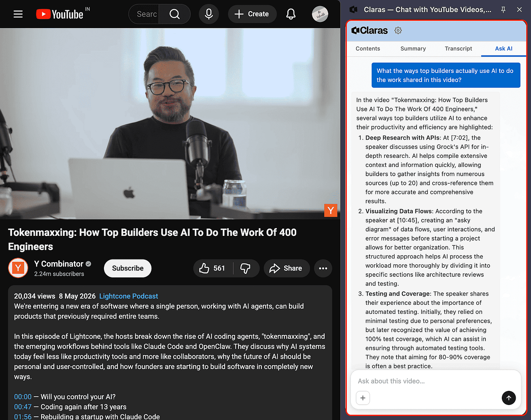
Task: Click the 'Visualizing Data Flows' heading
Action: pyautogui.click(x=399, y=211)
